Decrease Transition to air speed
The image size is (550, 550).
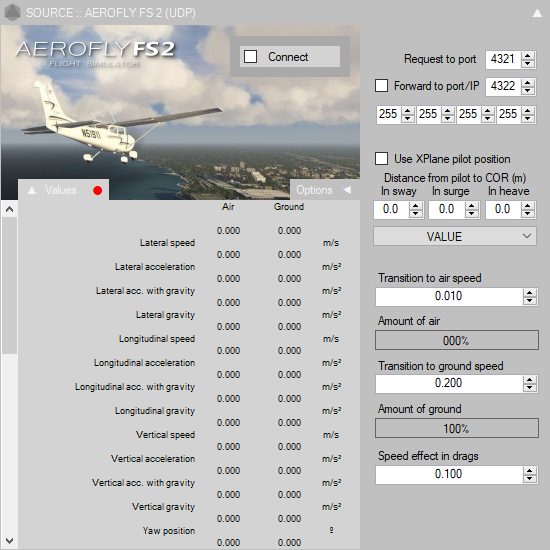(x=530, y=301)
